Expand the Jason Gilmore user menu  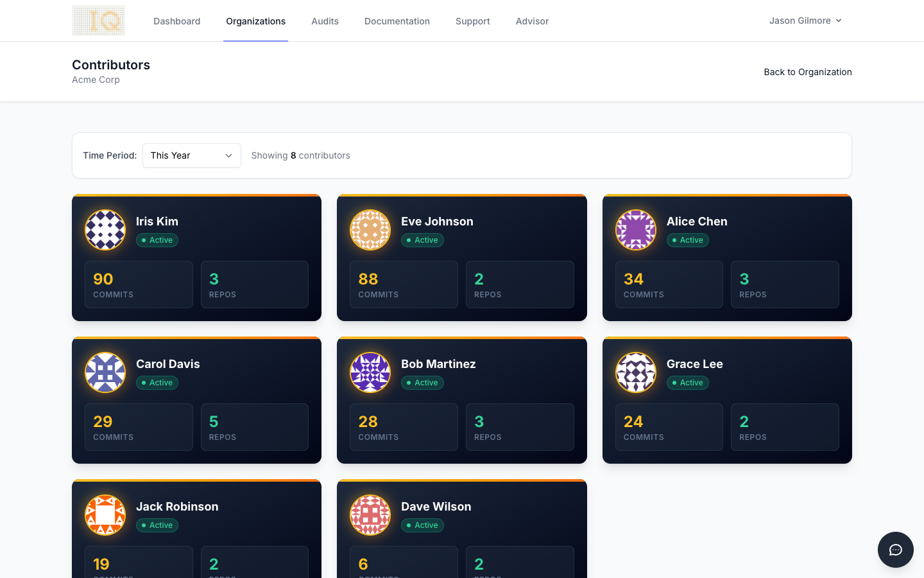(805, 21)
